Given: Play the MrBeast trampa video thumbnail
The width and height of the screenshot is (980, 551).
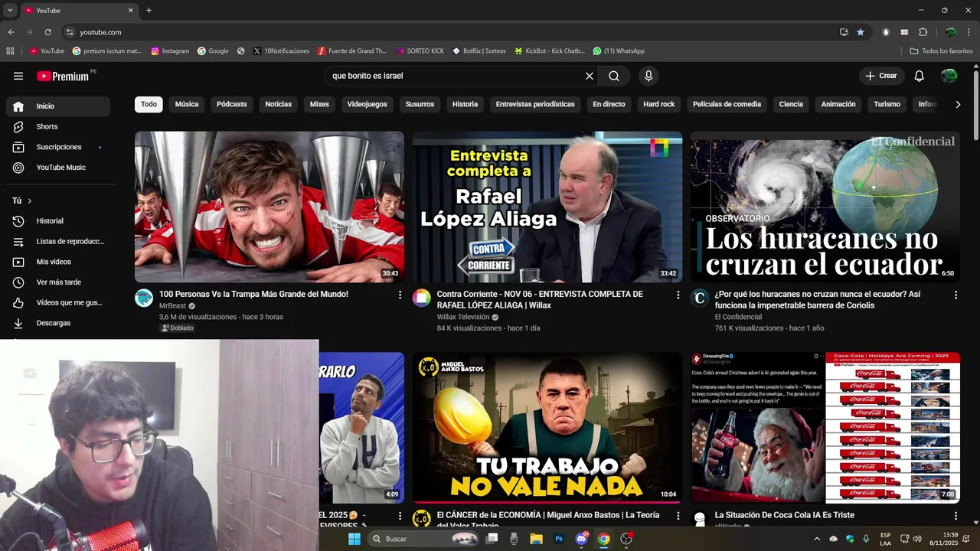Looking at the screenshot, I should [269, 207].
